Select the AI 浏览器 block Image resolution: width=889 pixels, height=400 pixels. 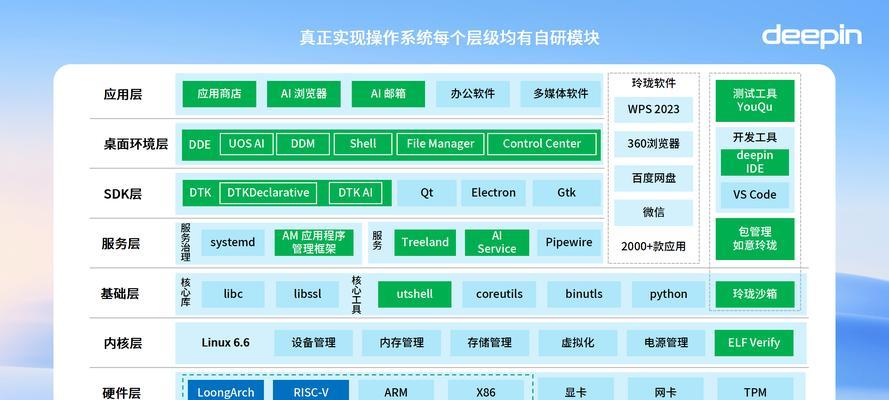click(304, 94)
